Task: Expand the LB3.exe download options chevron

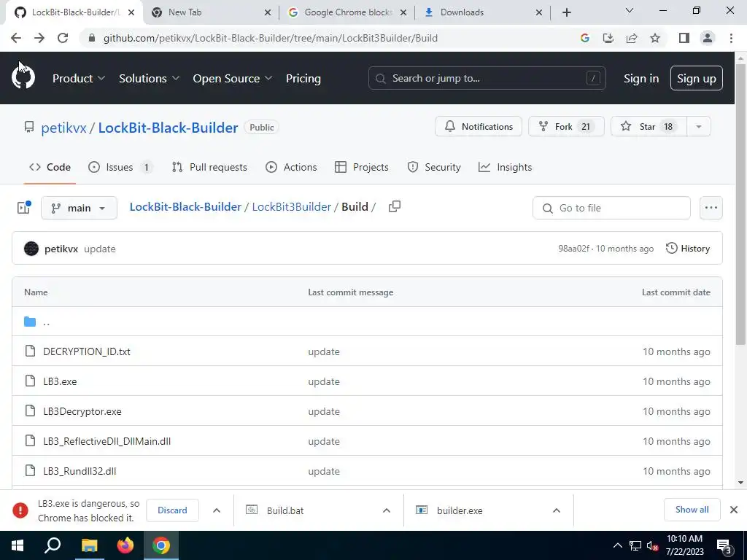Action: point(217,510)
